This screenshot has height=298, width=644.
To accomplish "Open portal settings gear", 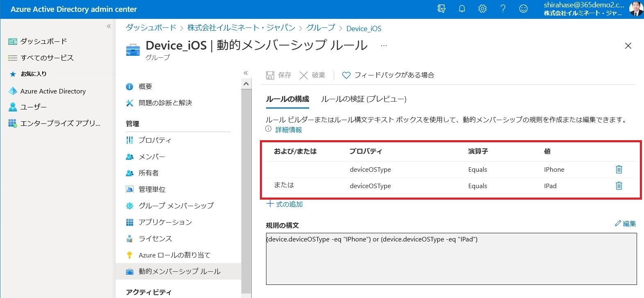I will point(482,9).
